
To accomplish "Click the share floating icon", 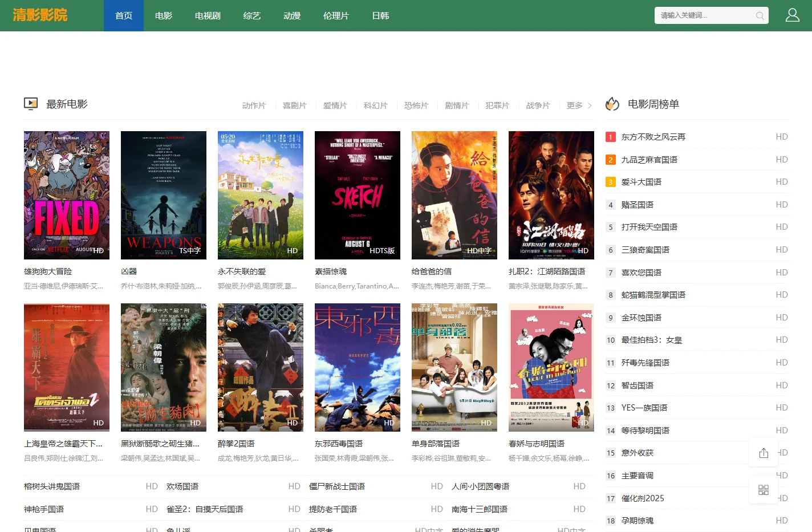I will click(764, 453).
